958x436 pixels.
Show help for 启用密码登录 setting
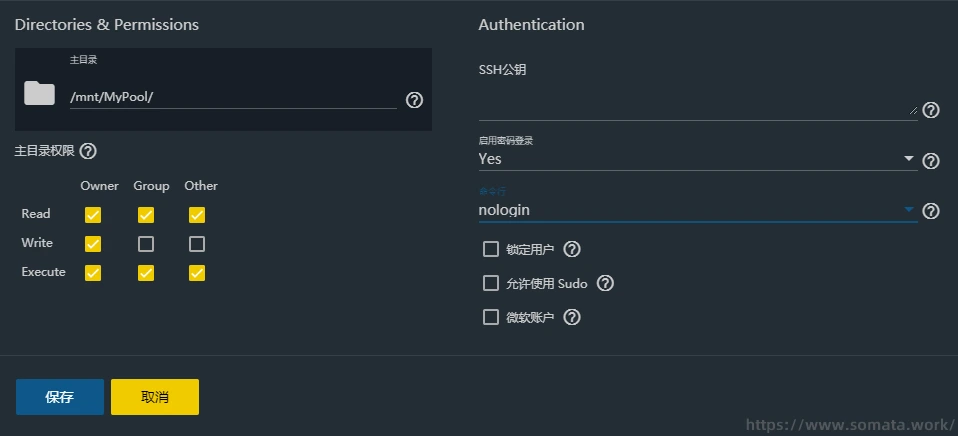point(931,160)
